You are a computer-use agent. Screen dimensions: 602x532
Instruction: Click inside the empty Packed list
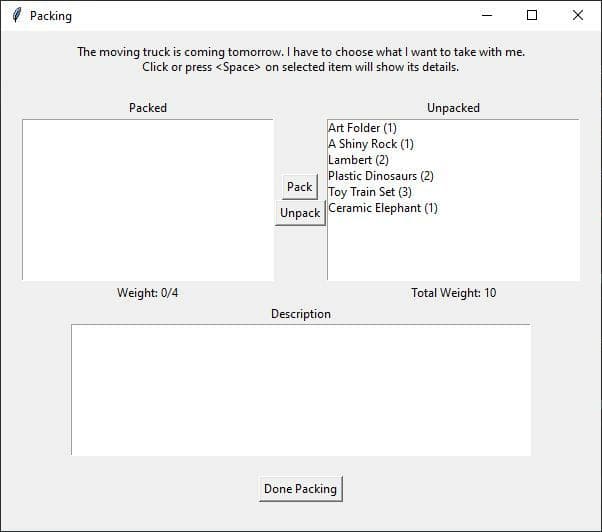tap(148, 200)
